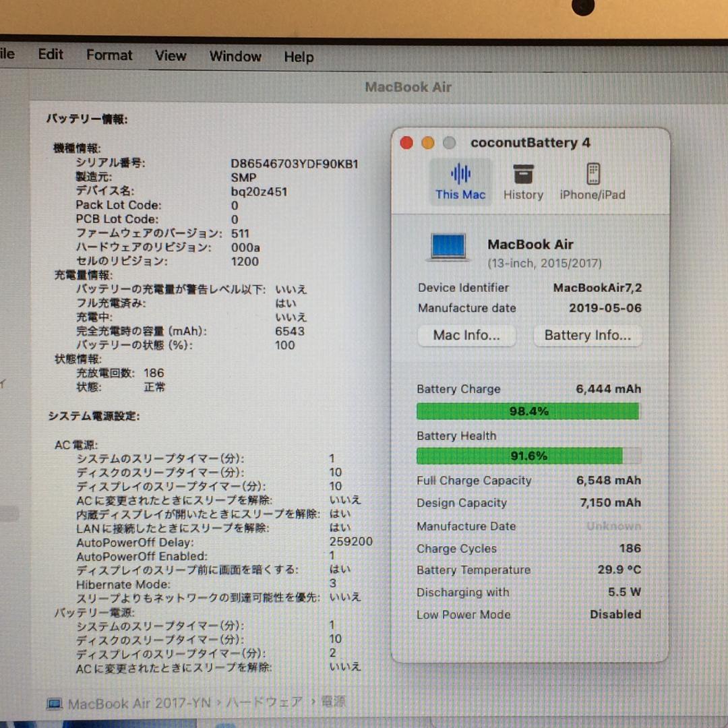Click the Battery Health 91.6% bar

528,456
